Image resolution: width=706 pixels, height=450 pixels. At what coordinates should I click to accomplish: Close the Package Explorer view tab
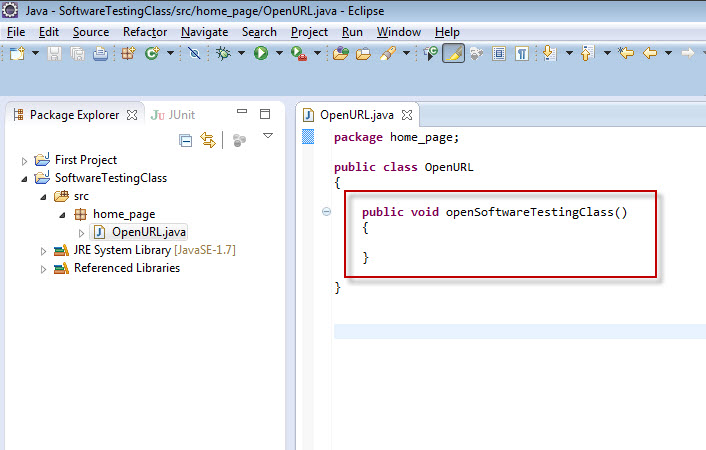[x=132, y=115]
